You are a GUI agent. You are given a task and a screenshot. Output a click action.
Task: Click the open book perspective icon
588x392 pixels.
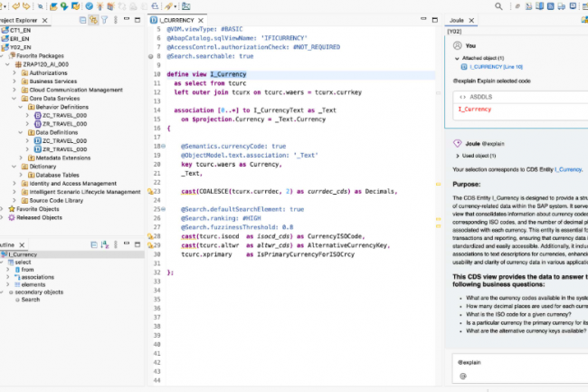click(x=540, y=6)
